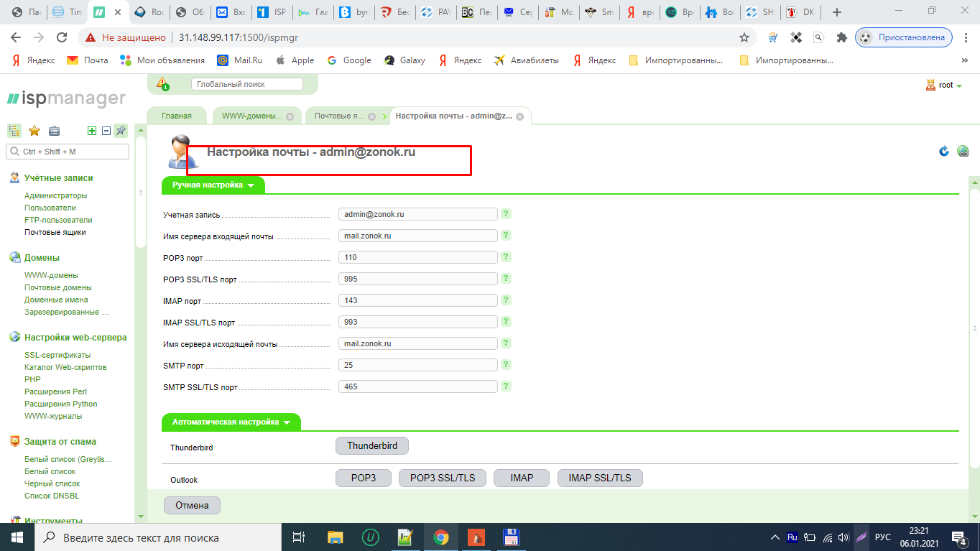Screen dimensions: 980x551
Task: Open FTP-пользователи in the menu
Action: (x=58, y=220)
